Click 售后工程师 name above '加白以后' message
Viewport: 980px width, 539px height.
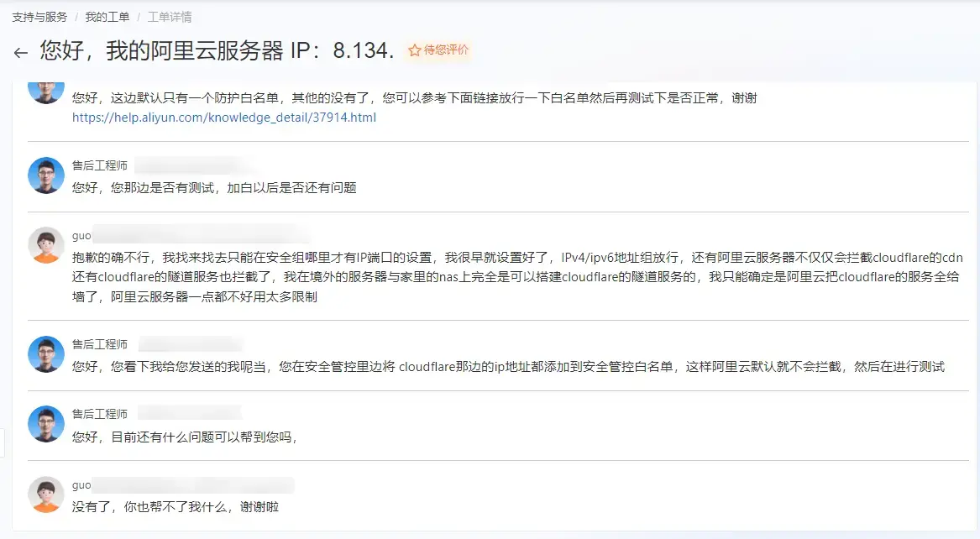click(x=100, y=165)
